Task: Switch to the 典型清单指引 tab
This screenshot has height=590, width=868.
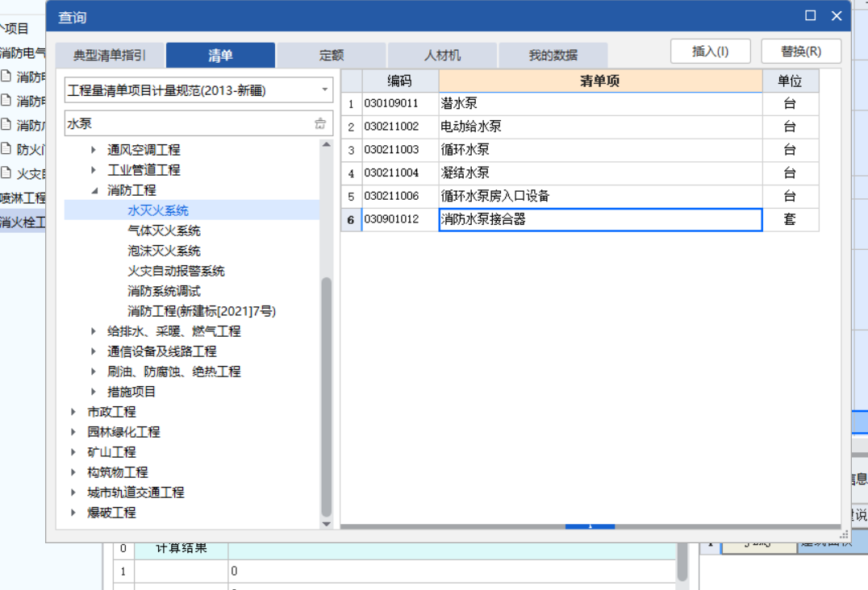Action: coord(110,55)
